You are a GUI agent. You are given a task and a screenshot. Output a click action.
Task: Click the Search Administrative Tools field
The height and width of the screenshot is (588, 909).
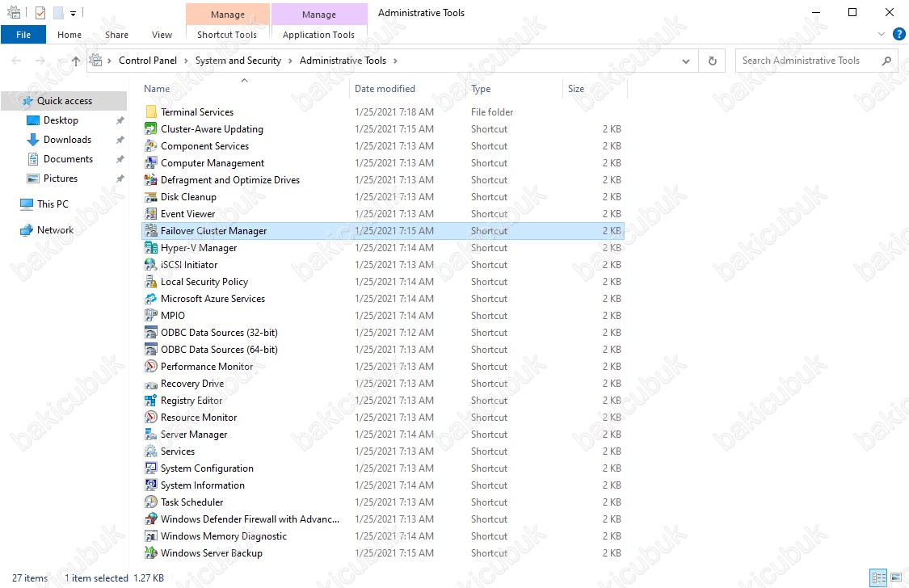[x=809, y=61]
